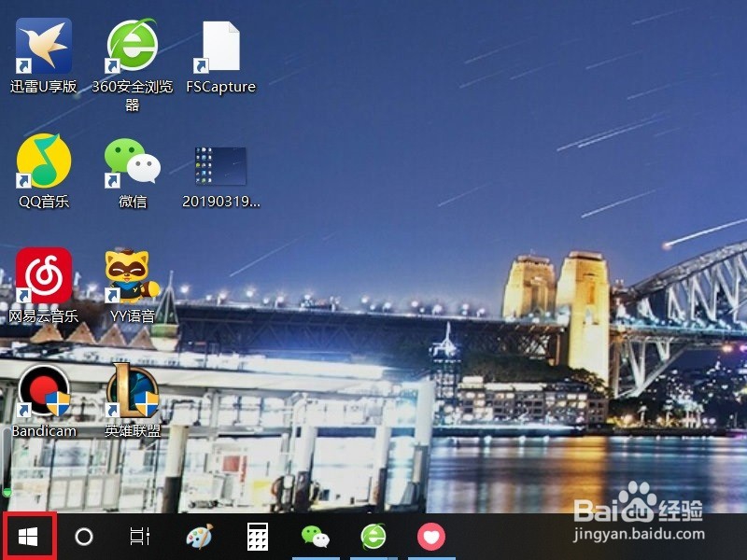
Task: Click the 20190319... file name label
Action: tap(221, 202)
